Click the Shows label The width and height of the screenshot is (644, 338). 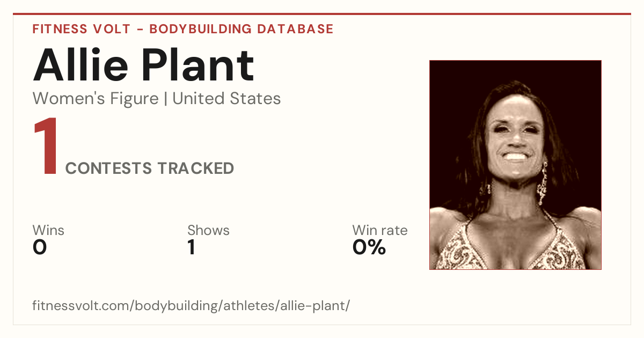tap(208, 231)
